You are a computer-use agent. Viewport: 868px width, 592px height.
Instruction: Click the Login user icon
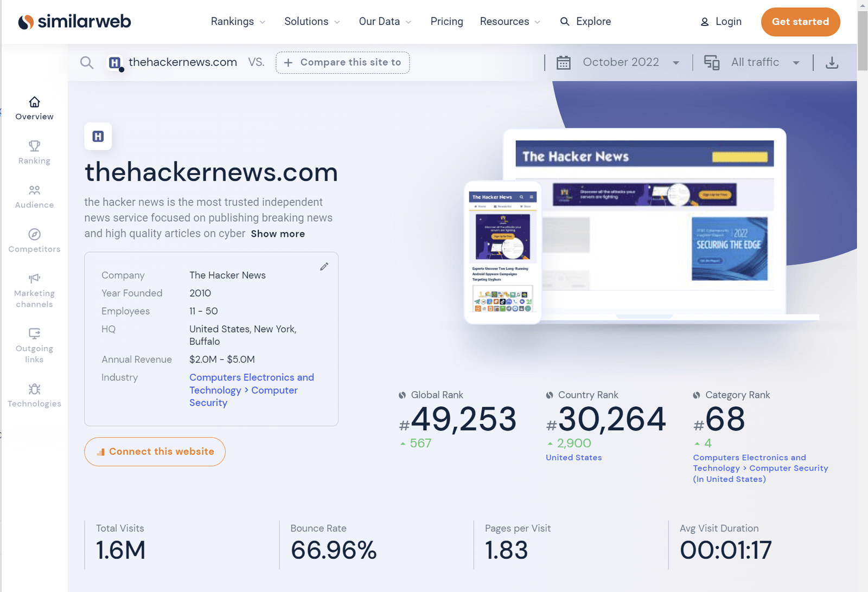point(705,22)
